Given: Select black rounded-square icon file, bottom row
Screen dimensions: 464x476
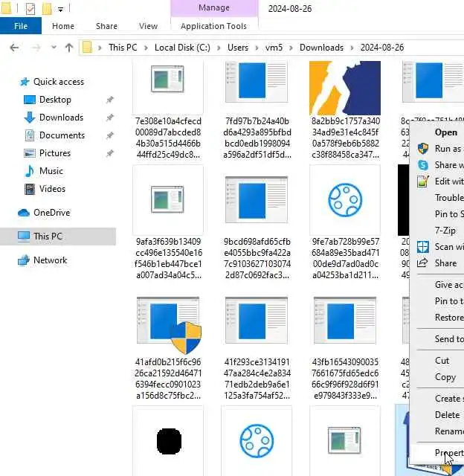Looking at the screenshot, I should 169,441.
